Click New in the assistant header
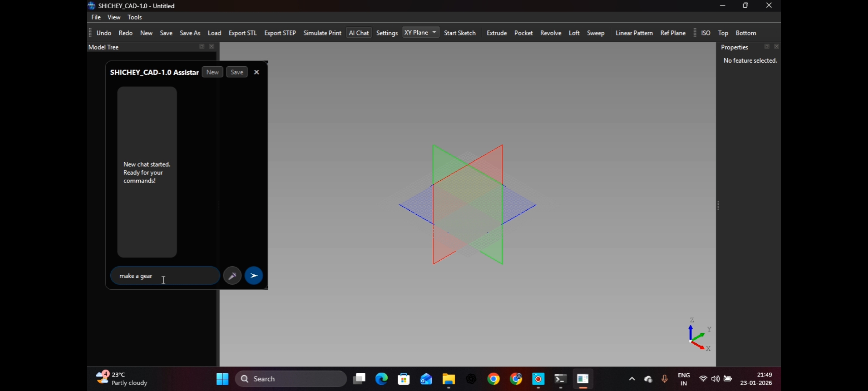868x391 pixels. [212, 72]
